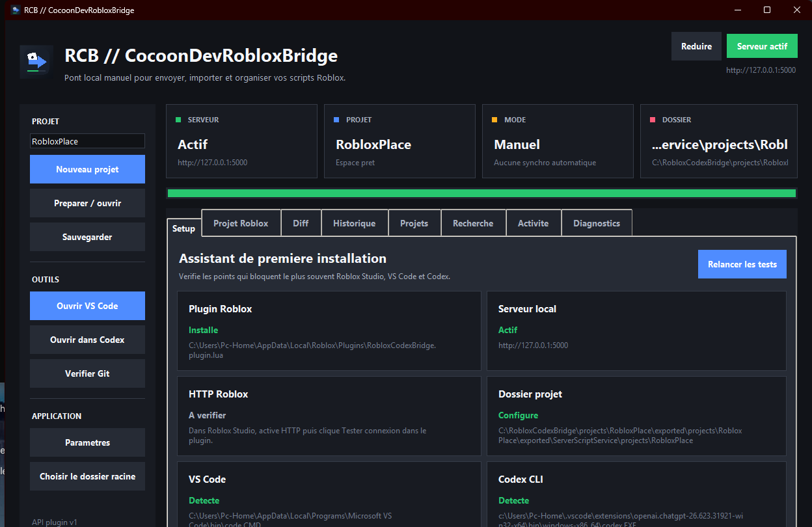The width and height of the screenshot is (812, 527).
Task: Go to the Recherche tab
Action: pos(473,223)
